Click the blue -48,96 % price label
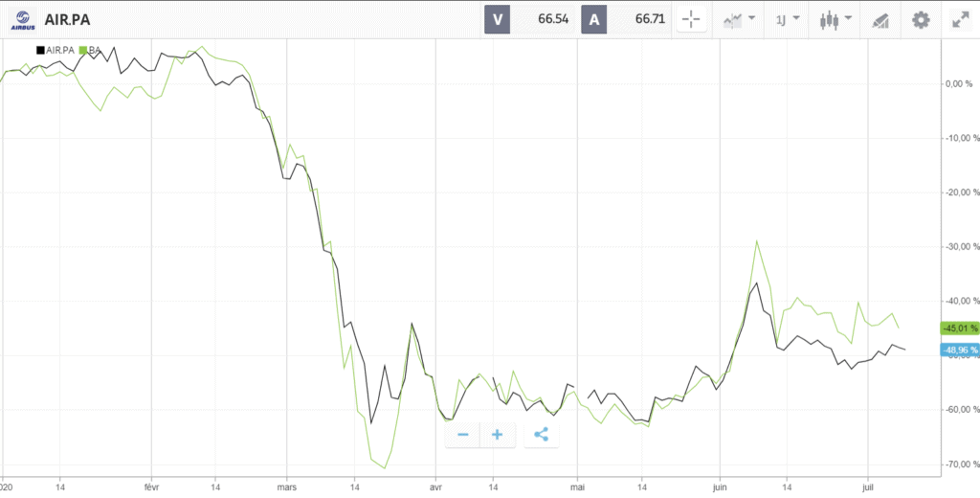Image resolution: width=980 pixels, height=498 pixels. pos(960,350)
